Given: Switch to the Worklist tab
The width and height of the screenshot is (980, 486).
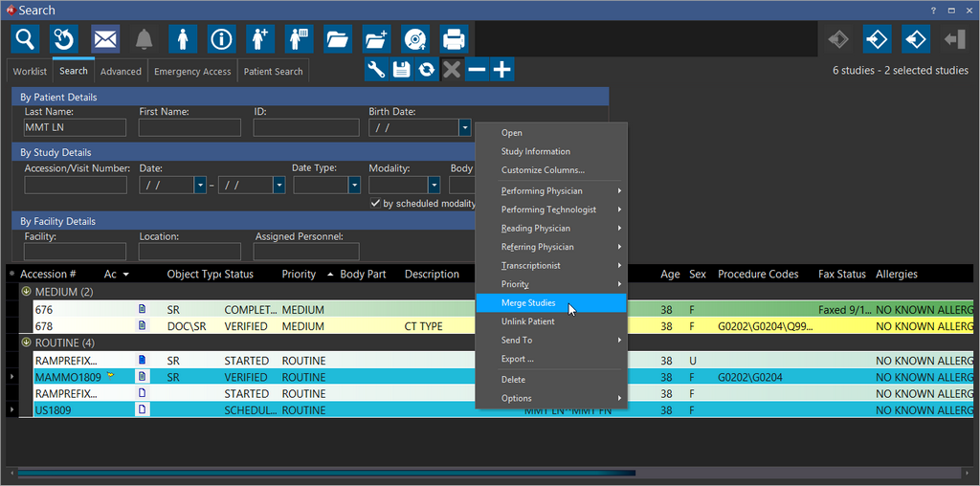Looking at the screenshot, I should (30, 72).
